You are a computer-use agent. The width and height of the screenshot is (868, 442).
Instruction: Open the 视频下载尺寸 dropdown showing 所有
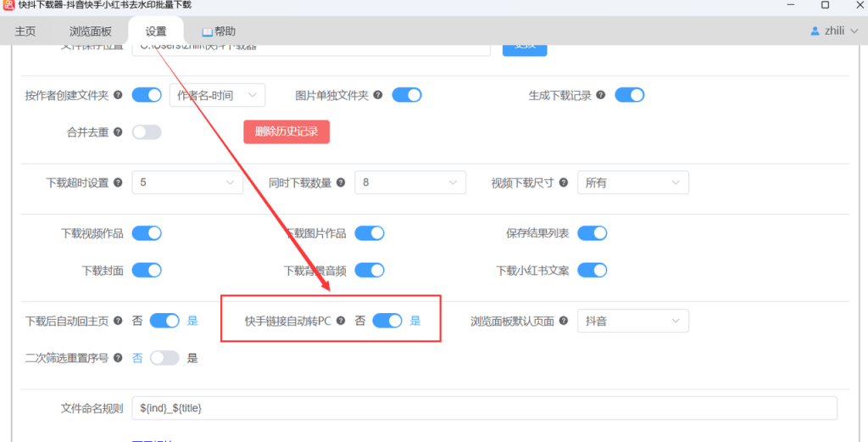click(633, 182)
